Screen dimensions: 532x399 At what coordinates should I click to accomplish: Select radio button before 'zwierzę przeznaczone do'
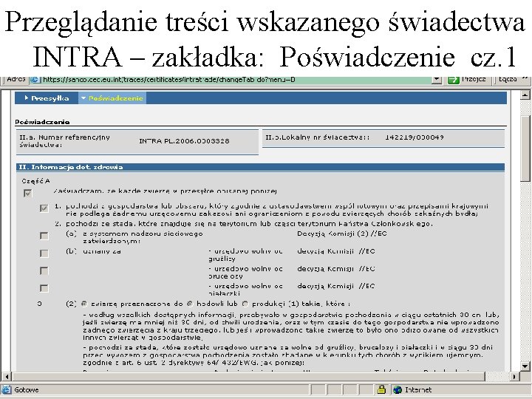84,304
